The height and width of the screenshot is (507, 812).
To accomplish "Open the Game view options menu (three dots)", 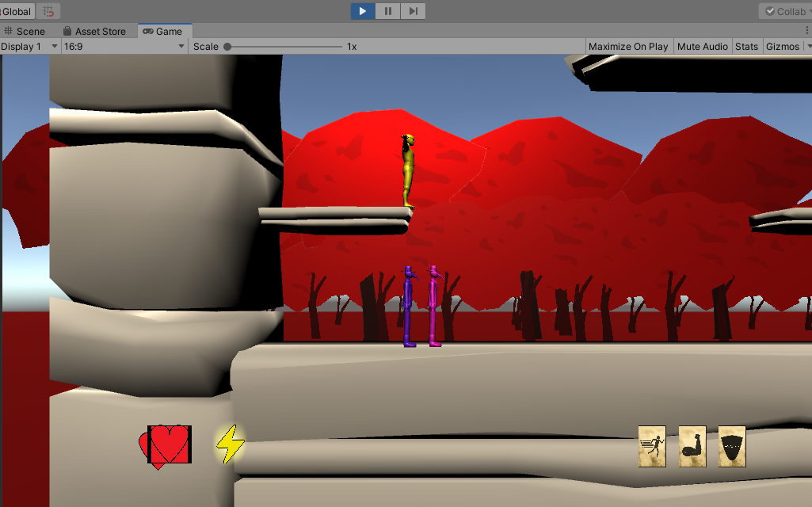I will [x=807, y=31].
